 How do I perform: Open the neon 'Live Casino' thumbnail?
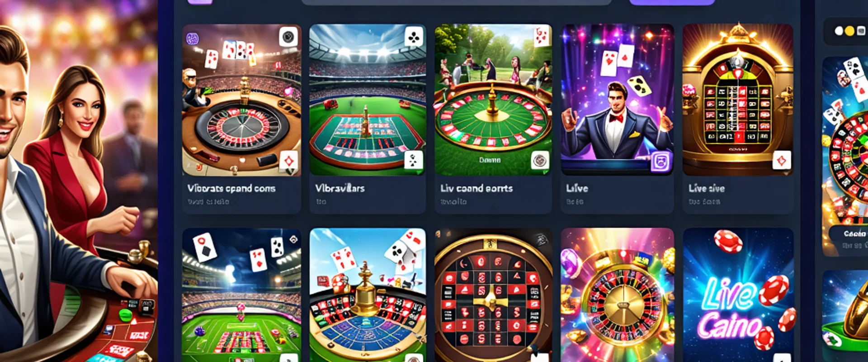(x=738, y=295)
